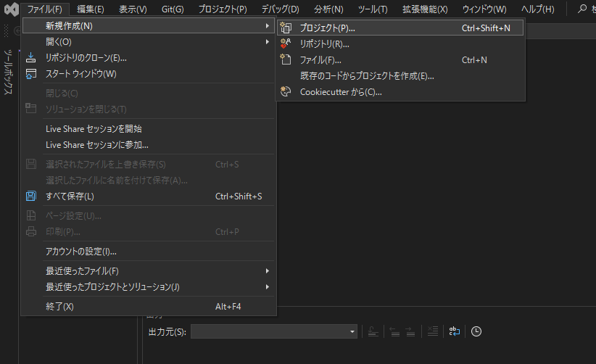Click the clone repository download icon
The image size is (596, 364).
(31, 58)
